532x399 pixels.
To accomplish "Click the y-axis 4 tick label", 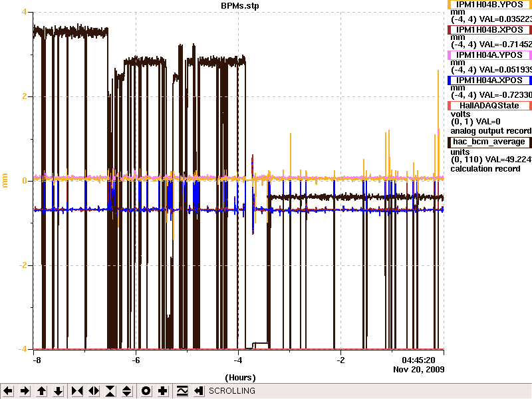I will [24, 12].
